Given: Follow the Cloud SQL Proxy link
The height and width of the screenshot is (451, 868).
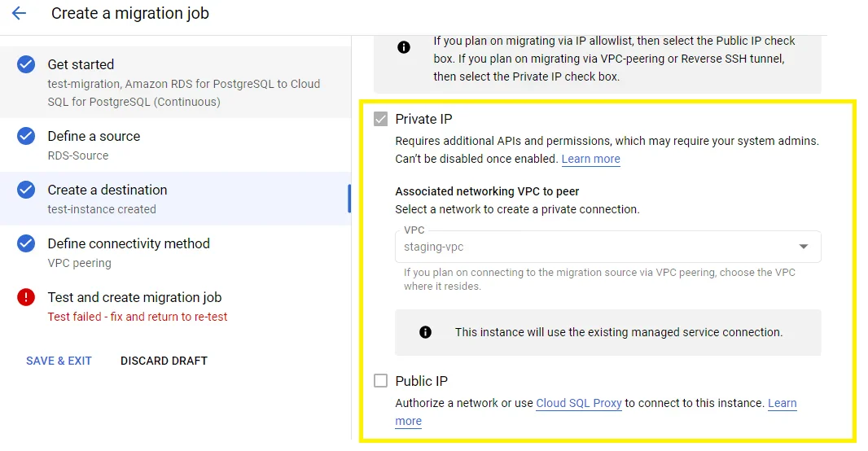Looking at the screenshot, I should coord(578,403).
